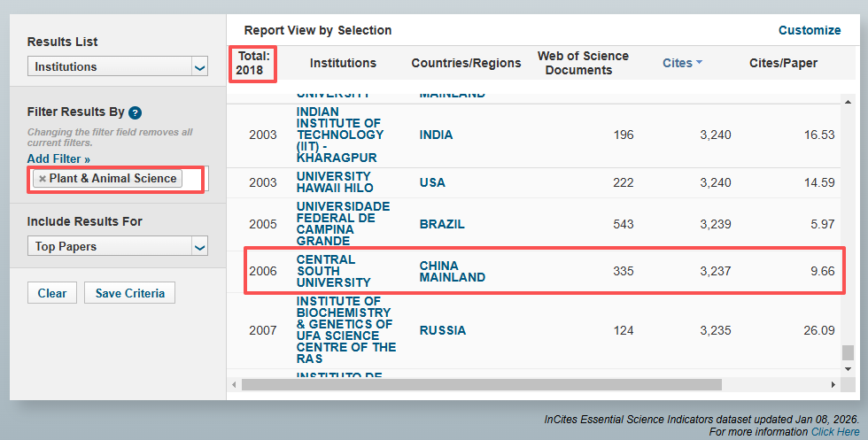Click the Universidade Federal de Campina Grande link
This screenshot has height=440, width=868.
pos(343,223)
